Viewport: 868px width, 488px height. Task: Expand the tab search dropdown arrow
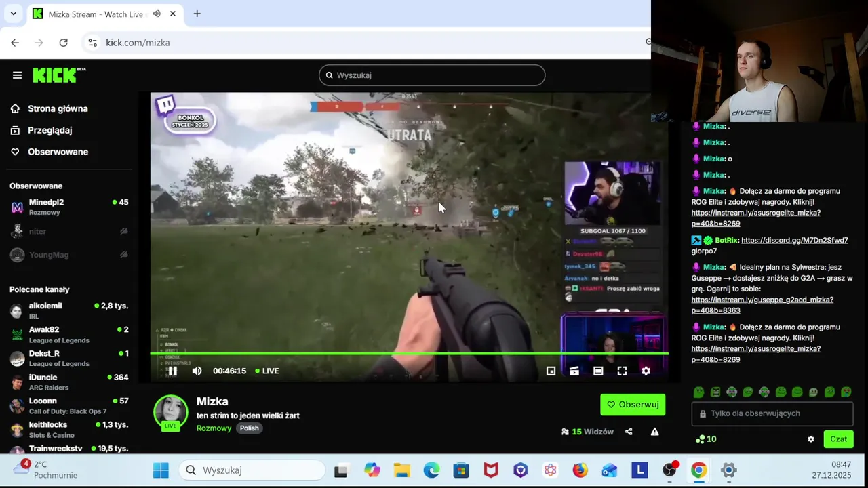click(x=13, y=14)
